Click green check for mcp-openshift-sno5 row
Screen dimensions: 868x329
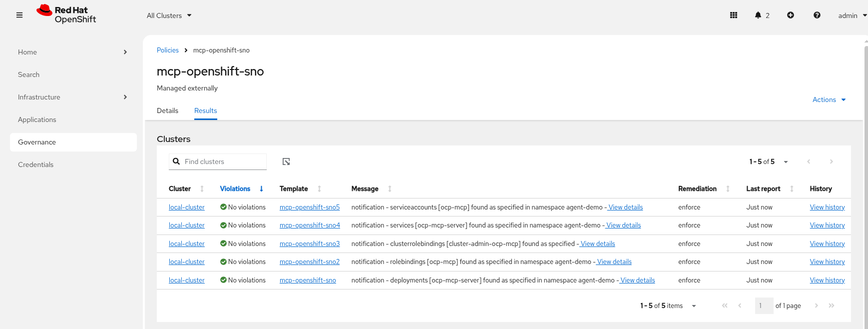223,207
